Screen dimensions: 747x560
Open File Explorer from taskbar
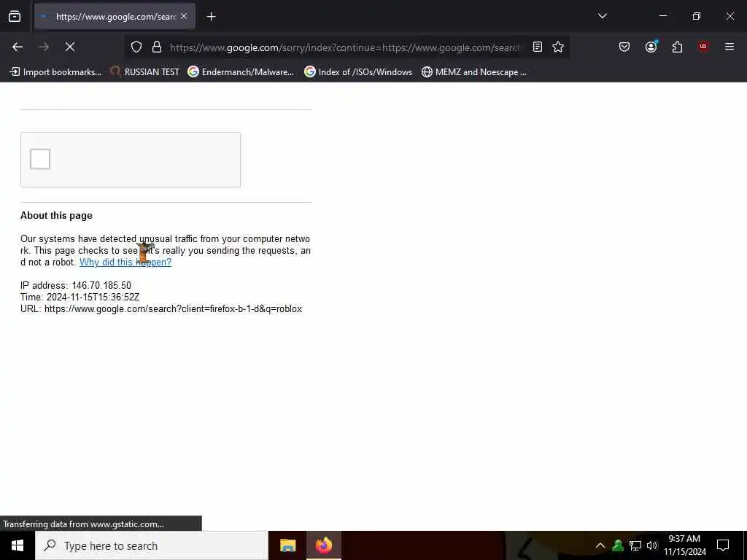point(287,545)
